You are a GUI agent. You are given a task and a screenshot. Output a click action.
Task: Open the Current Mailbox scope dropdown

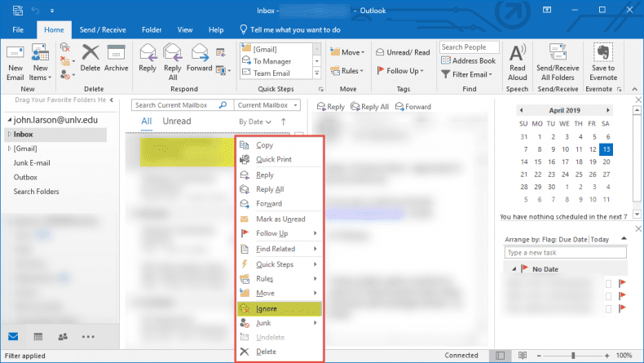point(267,105)
